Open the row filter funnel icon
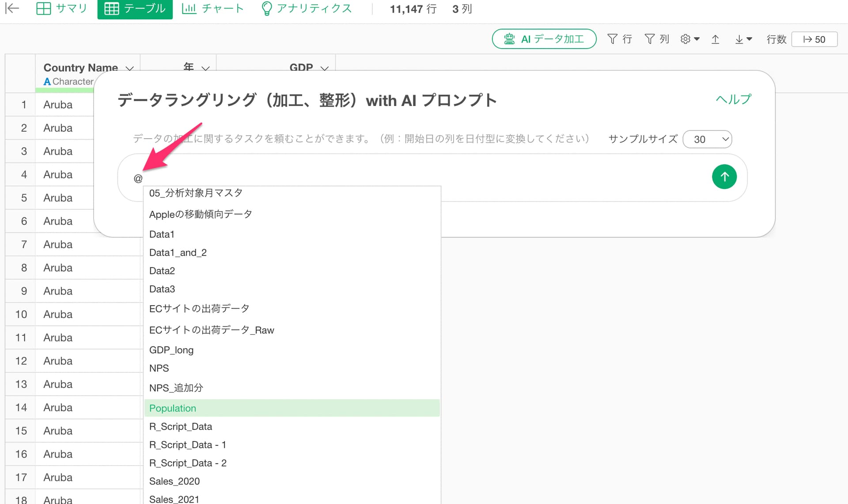 618,39
